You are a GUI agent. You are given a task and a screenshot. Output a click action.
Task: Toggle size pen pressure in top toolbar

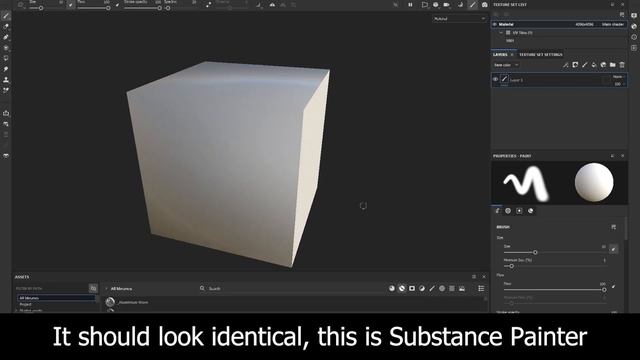[x=71, y=5]
